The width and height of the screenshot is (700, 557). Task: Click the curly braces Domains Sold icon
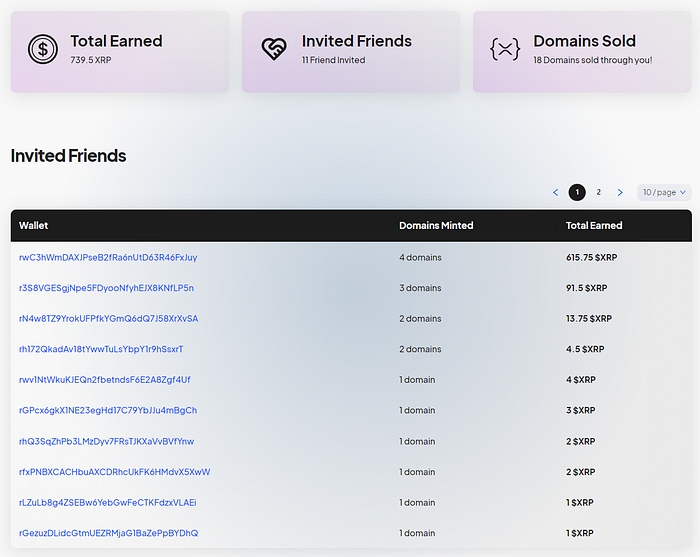506,49
